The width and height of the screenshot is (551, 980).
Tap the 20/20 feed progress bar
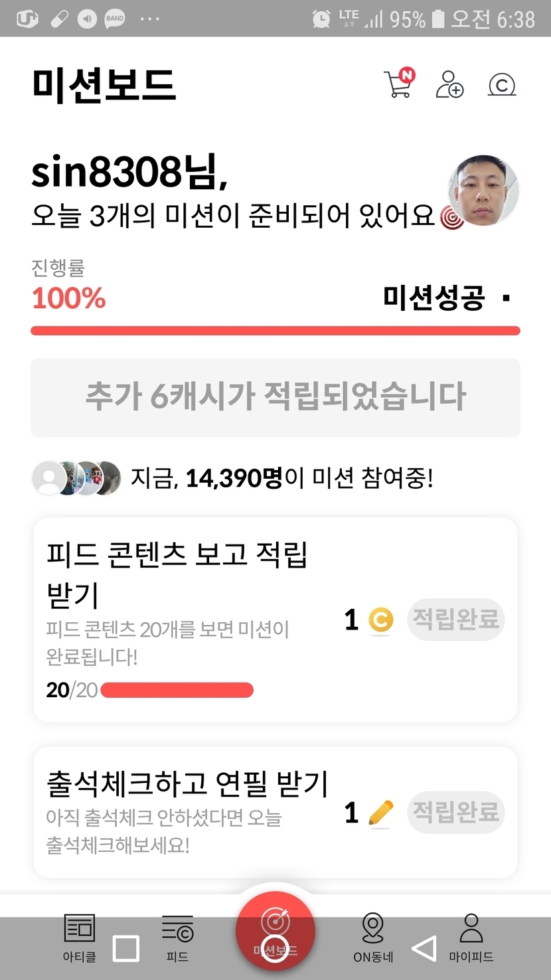(177, 691)
